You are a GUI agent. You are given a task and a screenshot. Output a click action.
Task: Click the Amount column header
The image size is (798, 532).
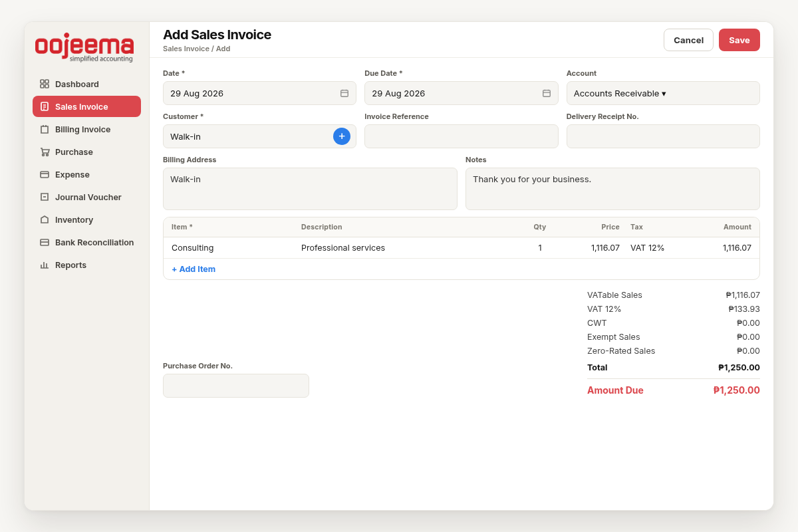tap(737, 227)
